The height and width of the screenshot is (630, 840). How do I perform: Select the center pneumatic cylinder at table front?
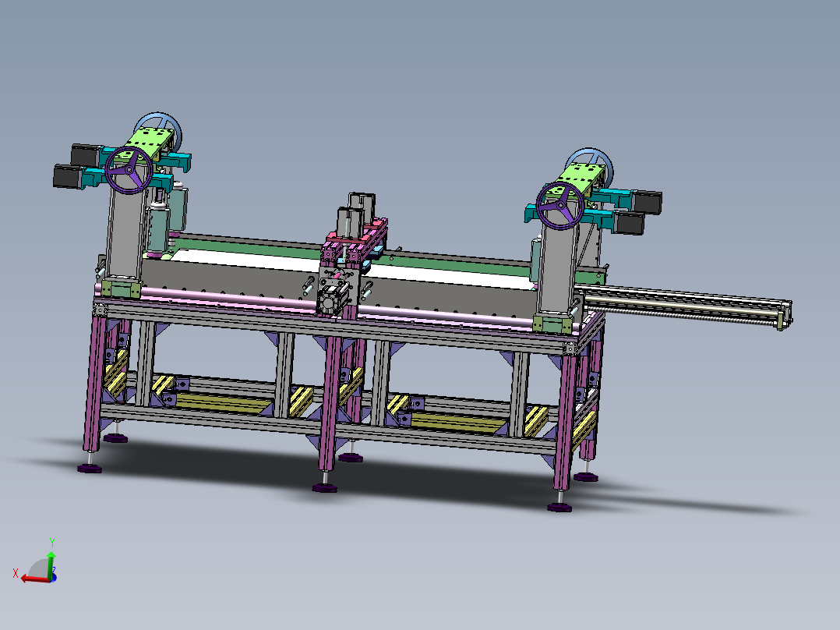click(x=333, y=299)
